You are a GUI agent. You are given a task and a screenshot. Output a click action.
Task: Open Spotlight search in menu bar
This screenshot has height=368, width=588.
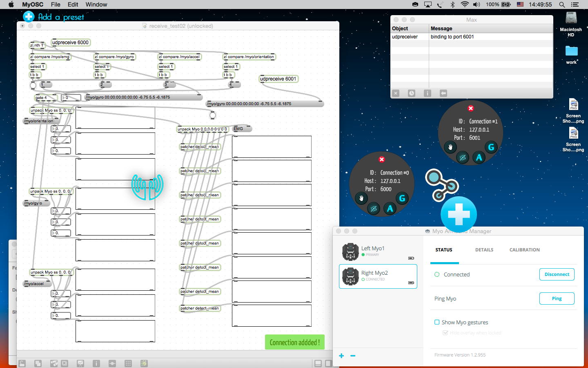562,4
